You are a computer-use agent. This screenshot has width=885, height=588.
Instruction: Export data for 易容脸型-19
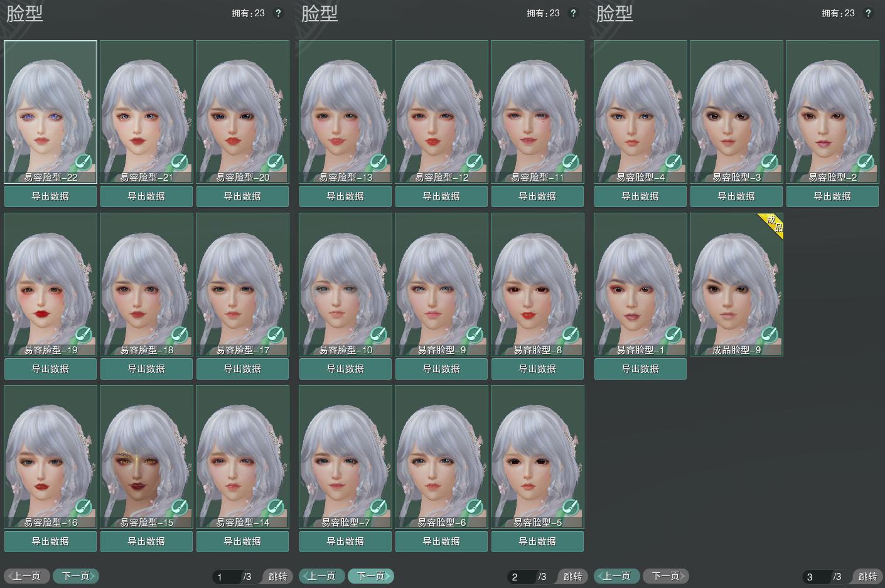51,369
